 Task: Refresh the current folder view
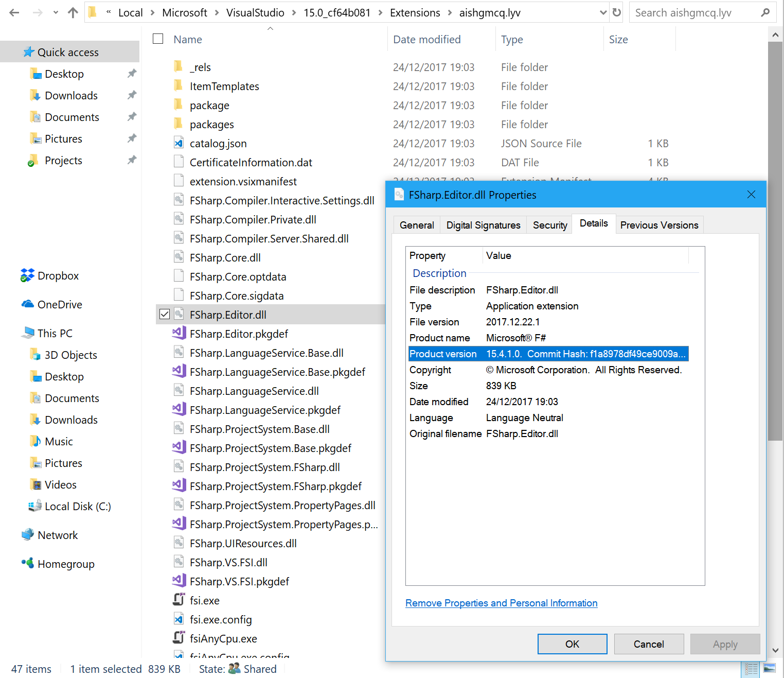click(x=616, y=12)
